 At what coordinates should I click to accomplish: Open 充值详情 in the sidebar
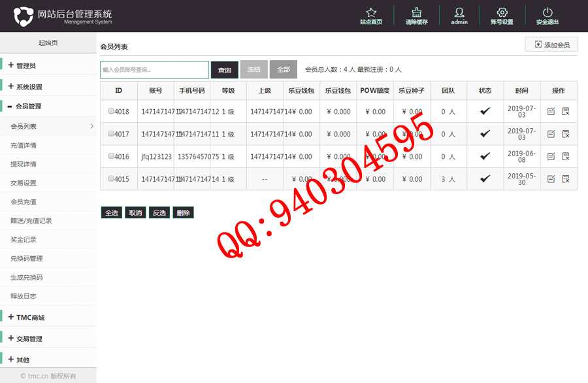[24, 145]
